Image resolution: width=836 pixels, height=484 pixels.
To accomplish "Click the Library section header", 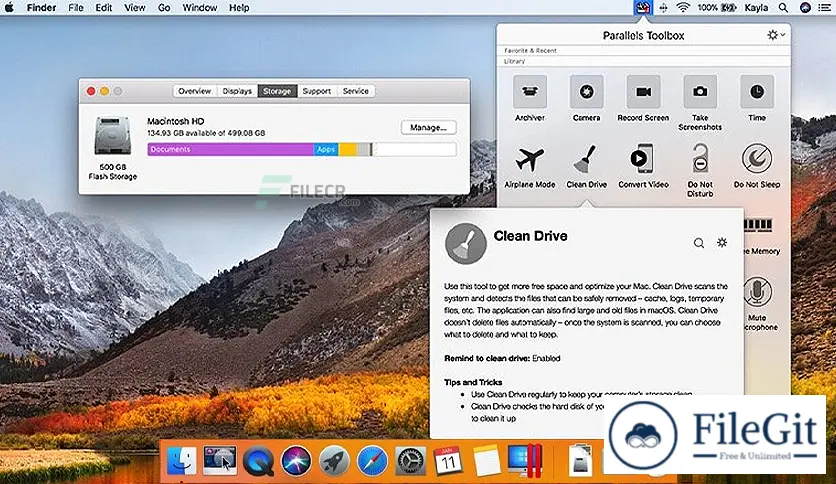I will click(515, 61).
